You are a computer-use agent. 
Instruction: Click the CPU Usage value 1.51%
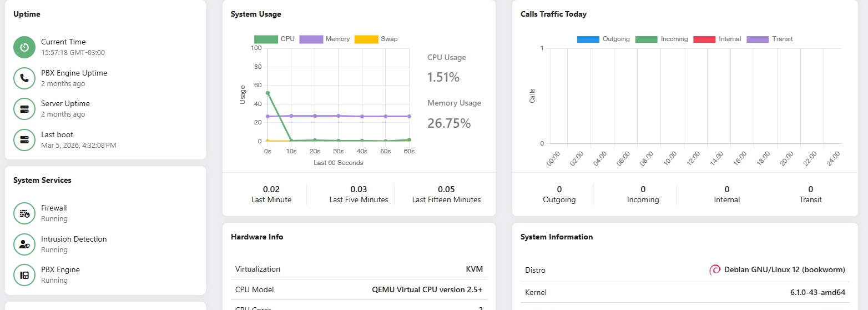443,77
